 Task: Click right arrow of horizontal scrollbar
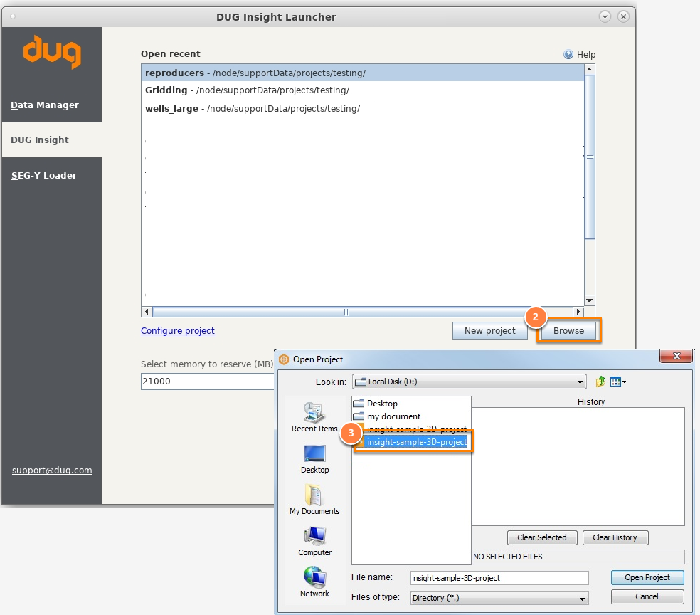[x=578, y=312]
